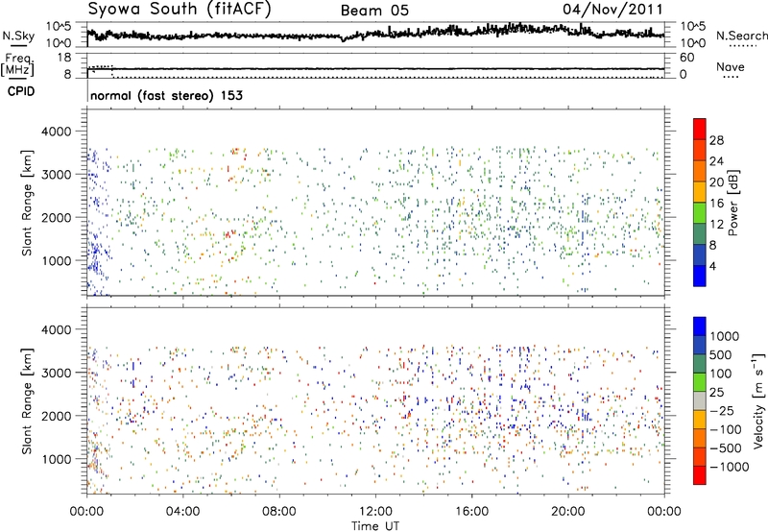
Task: Select the 'Beam 05' label
Action: click(374, 11)
